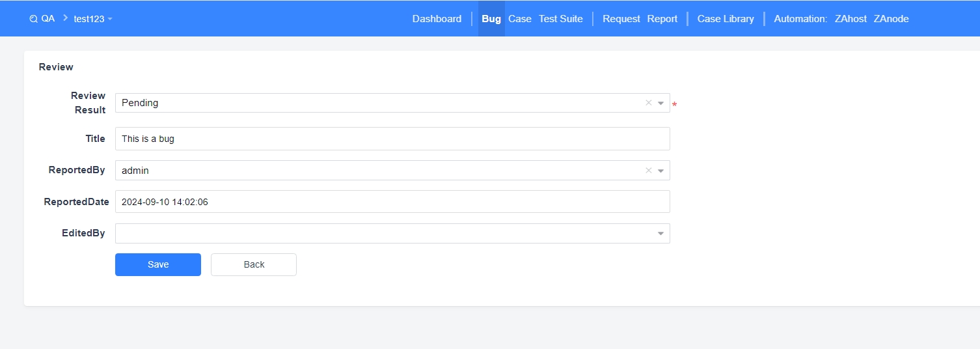The image size is (980, 349).
Task: Open the Bug tab
Action: [491, 19]
